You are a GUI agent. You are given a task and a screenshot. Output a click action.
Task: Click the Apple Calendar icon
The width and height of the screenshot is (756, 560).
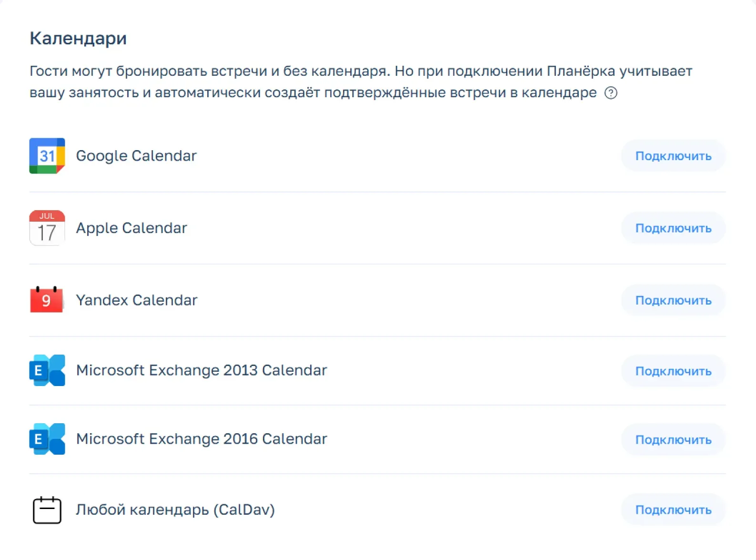47,228
